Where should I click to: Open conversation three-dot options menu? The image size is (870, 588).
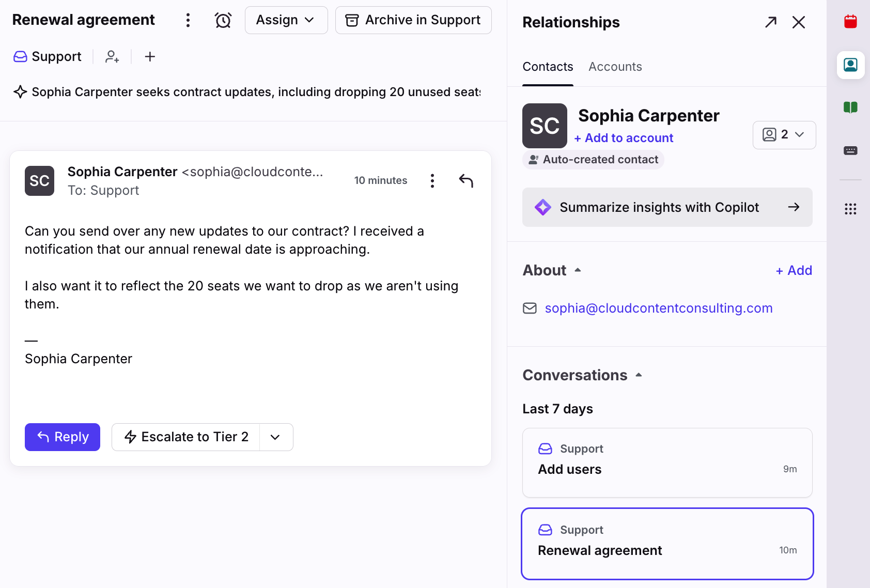tap(188, 20)
